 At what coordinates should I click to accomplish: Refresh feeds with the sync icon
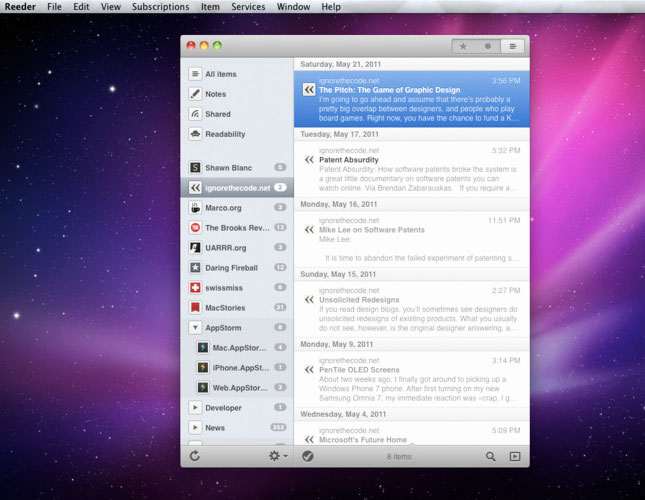[x=195, y=456]
